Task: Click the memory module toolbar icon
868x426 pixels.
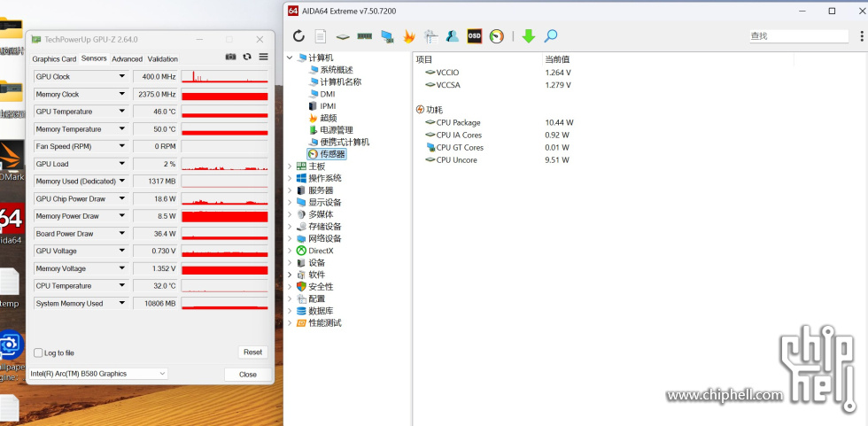Action: pyautogui.click(x=364, y=36)
